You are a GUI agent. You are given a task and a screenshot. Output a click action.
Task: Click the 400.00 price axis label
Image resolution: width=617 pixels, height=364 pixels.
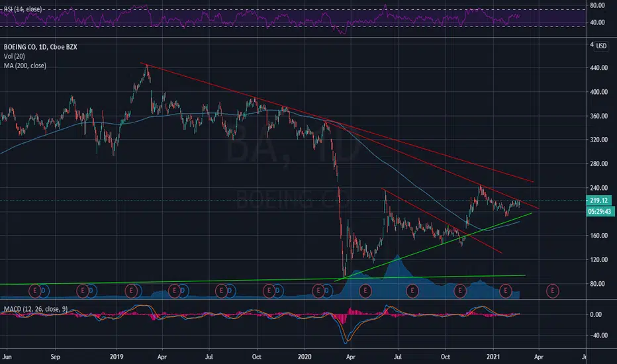(599, 92)
